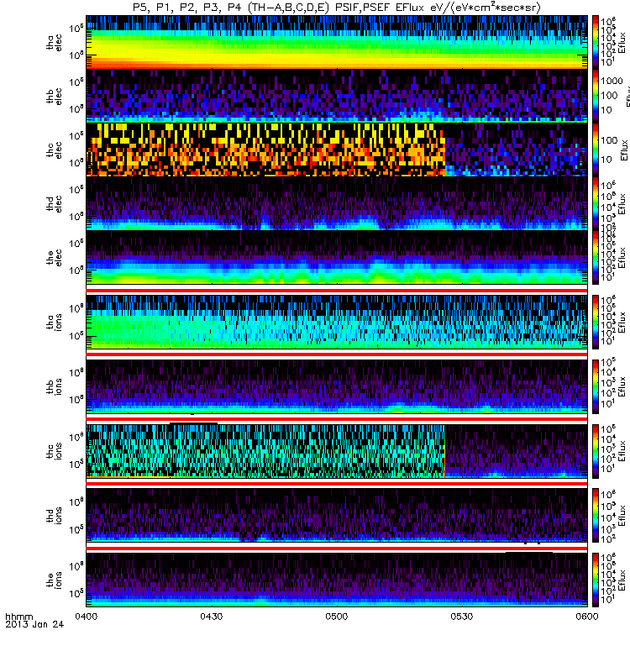Image resolution: width=630 pixels, height=672 pixels.
Task: Select the 'thb ions' panel label
Action: pos(54,386)
